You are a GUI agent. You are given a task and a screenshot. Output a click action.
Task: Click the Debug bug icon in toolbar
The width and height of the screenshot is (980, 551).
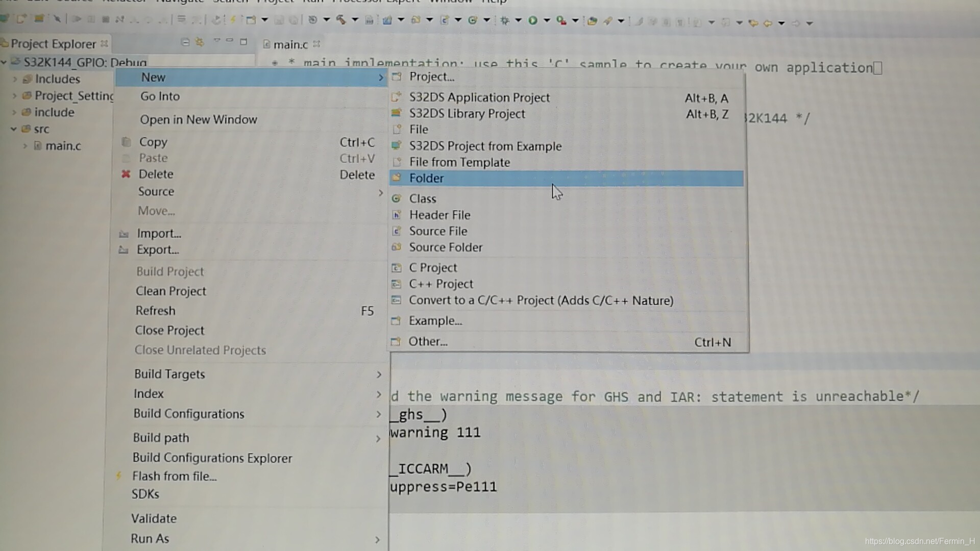tap(505, 20)
